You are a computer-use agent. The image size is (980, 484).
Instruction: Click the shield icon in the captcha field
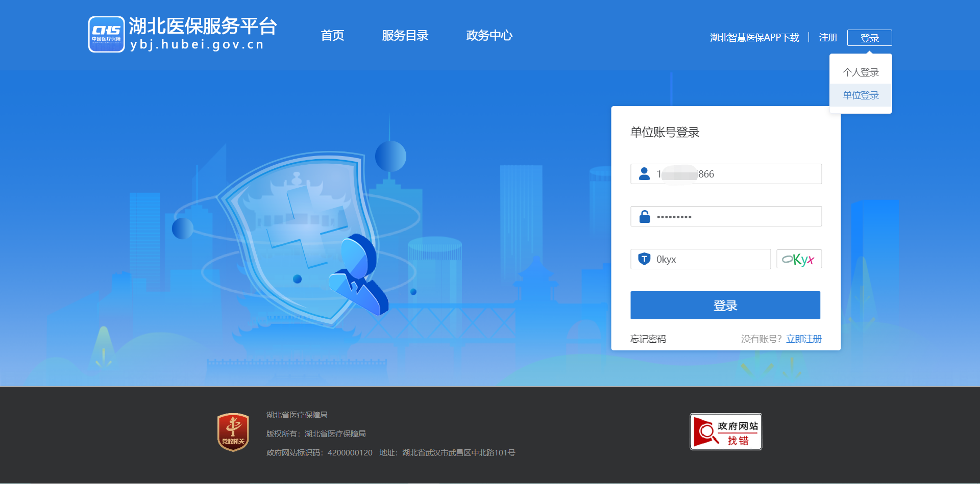point(644,259)
